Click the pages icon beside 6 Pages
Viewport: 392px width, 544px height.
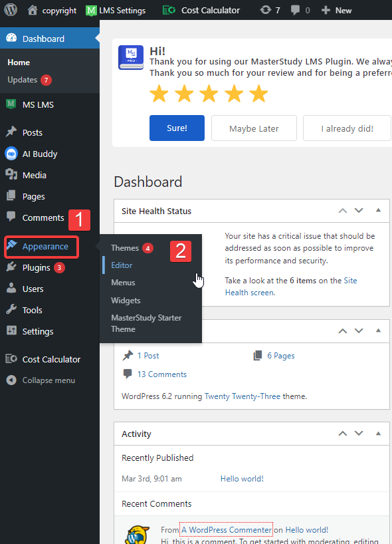pos(258,355)
